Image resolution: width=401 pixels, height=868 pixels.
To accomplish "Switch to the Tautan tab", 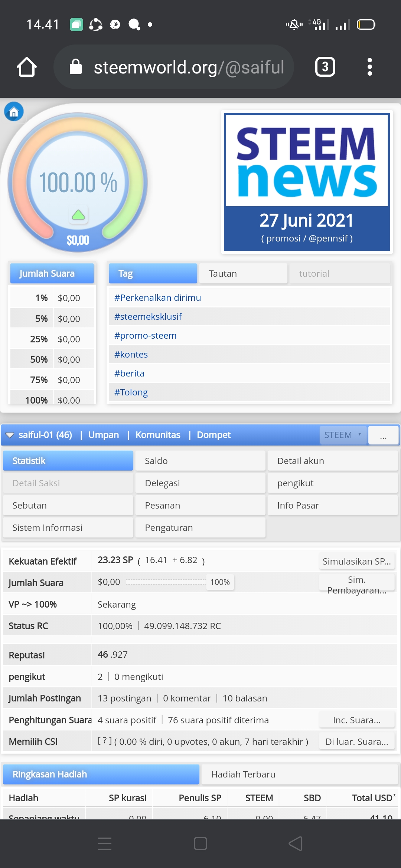I will click(243, 273).
